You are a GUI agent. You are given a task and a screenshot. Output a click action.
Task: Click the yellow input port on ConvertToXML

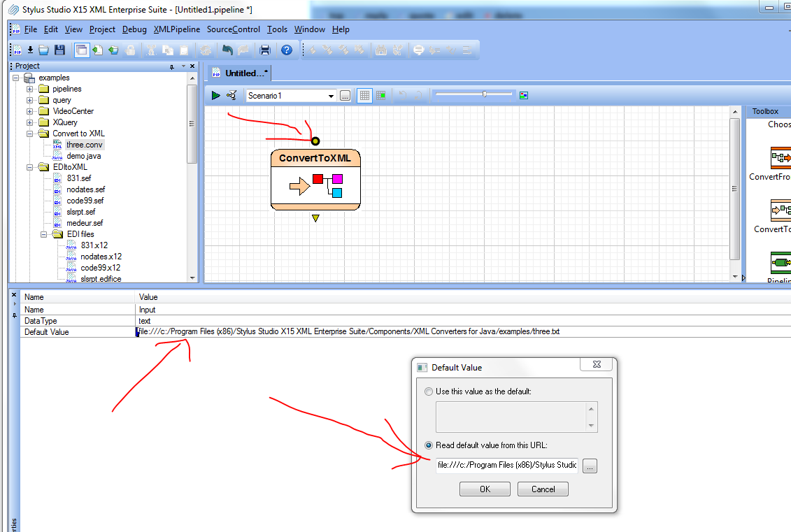(315, 141)
